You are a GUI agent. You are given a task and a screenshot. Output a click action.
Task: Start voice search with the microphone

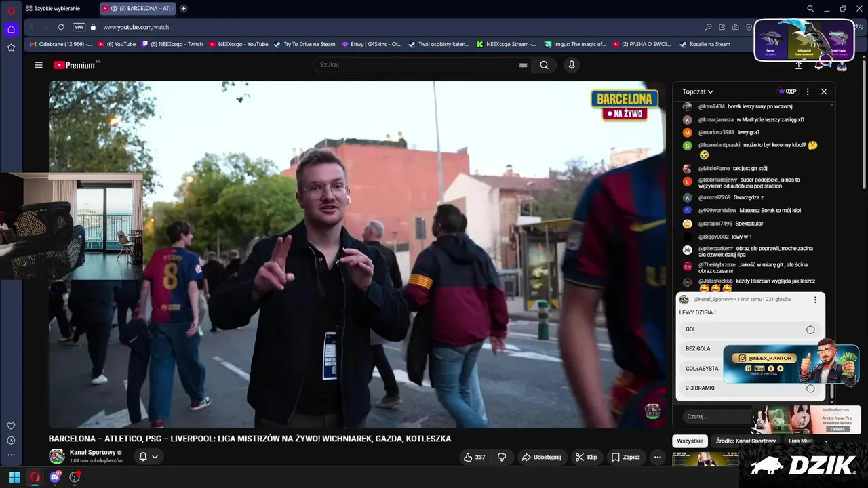572,65
